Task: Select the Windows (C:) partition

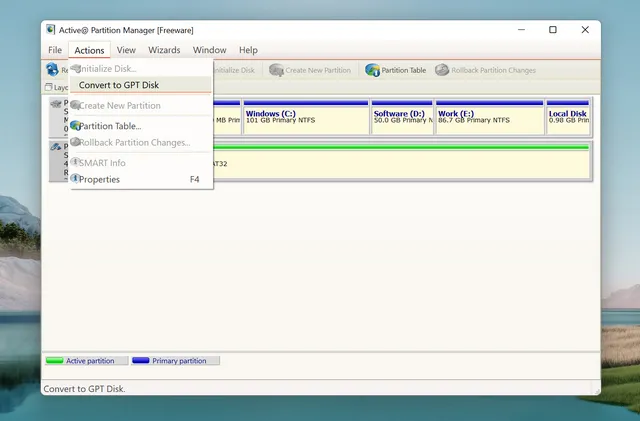Action: coord(306,117)
